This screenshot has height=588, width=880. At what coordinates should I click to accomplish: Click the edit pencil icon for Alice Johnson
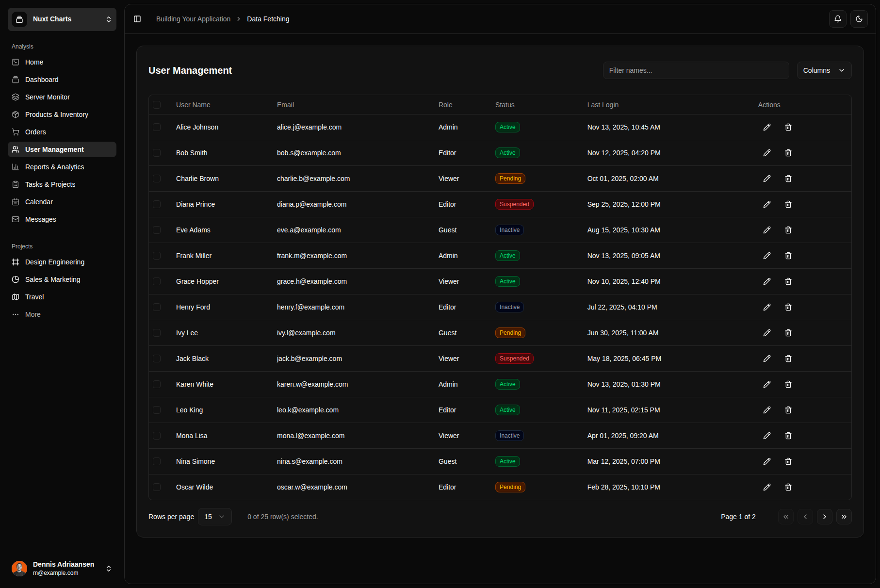[x=766, y=127]
